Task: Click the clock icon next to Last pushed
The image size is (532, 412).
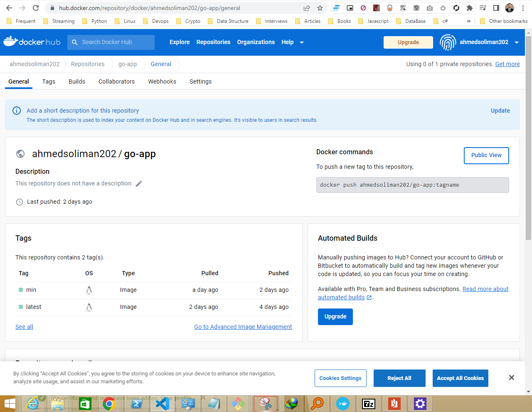Action: pos(20,202)
